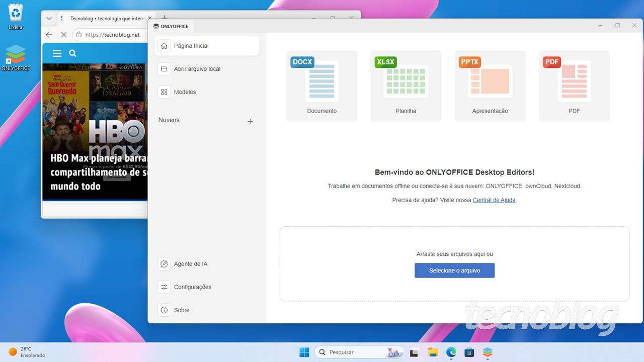
Task: Create a new PDF document
Action: click(574, 83)
